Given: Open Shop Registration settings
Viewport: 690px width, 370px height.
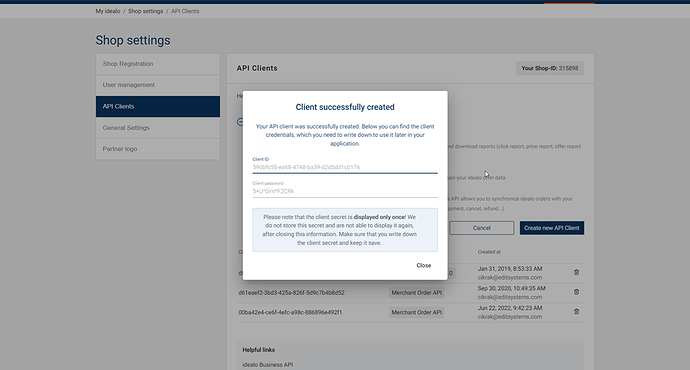Looking at the screenshot, I should [x=158, y=64].
